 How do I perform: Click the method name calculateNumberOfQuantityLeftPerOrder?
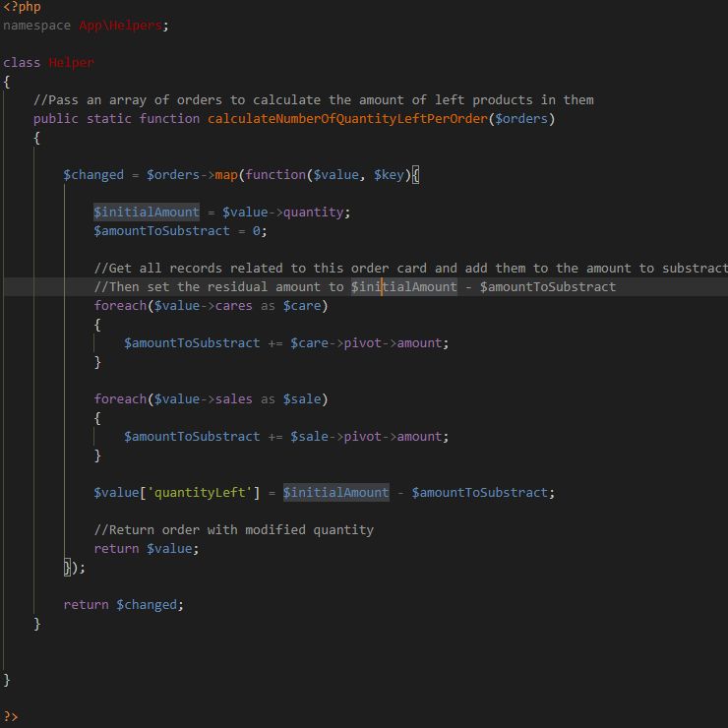[347, 119]
